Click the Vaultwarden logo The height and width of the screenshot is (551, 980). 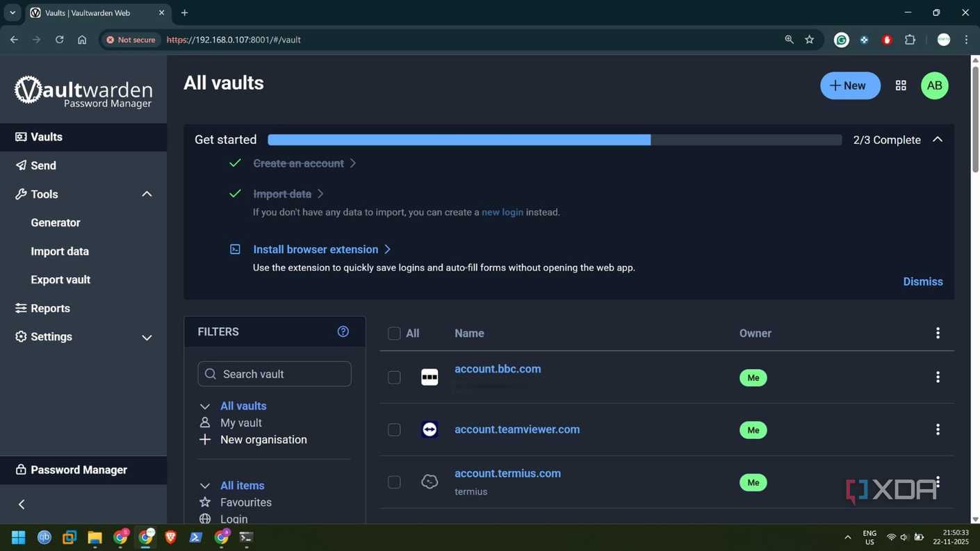pyautogui.click(x=83, y=92)
